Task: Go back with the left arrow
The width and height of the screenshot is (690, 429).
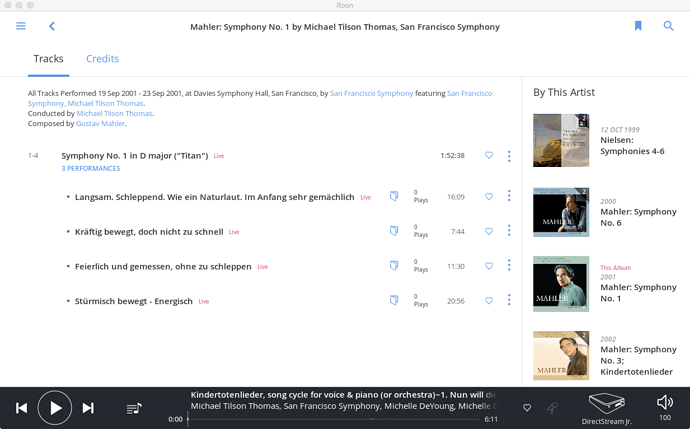Action: pyautogui.click(x=52, y=26)
